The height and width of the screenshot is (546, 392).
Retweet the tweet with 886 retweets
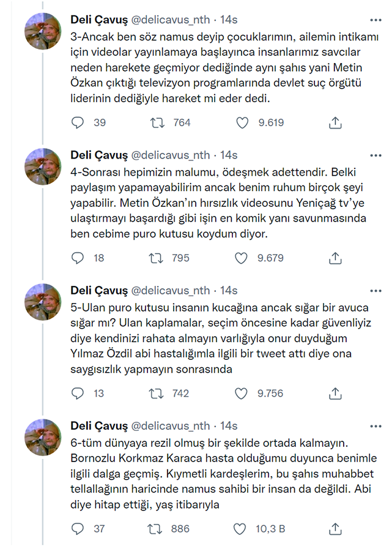click(x=157, y=528)
